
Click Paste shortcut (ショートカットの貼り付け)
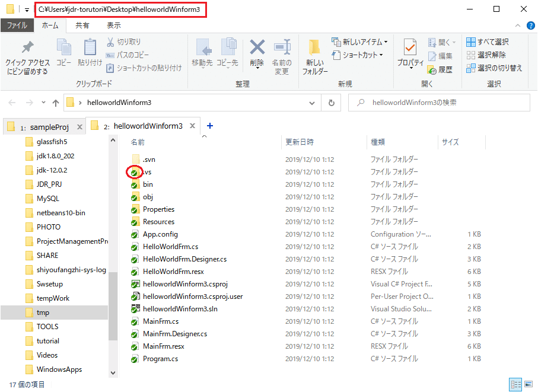[144, 68]
